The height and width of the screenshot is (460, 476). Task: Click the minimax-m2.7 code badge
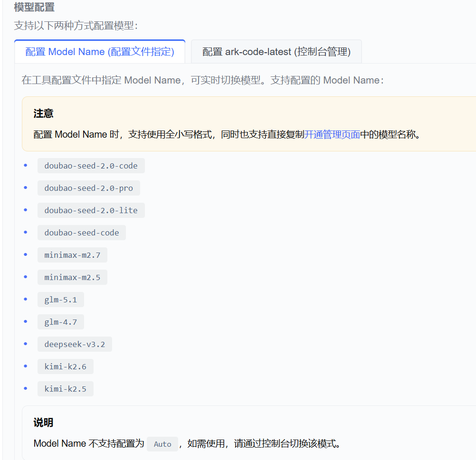click(72, 254)
